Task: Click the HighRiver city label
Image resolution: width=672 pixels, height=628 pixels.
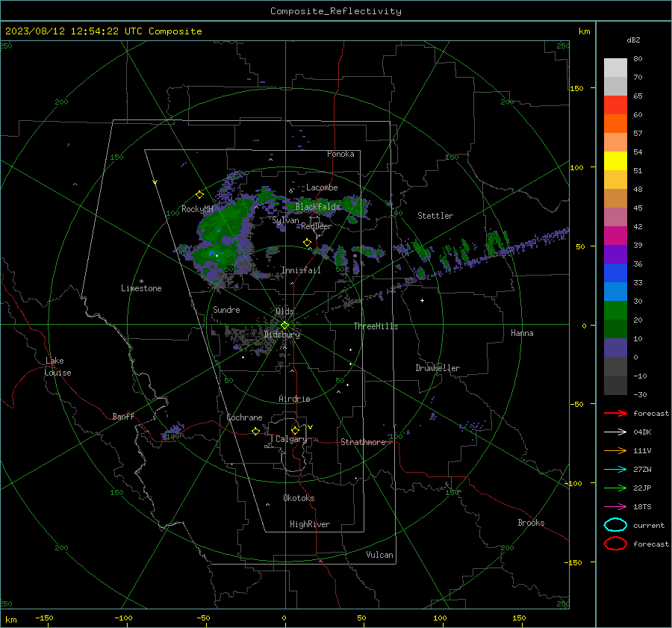Action: [x=310, y=524]
